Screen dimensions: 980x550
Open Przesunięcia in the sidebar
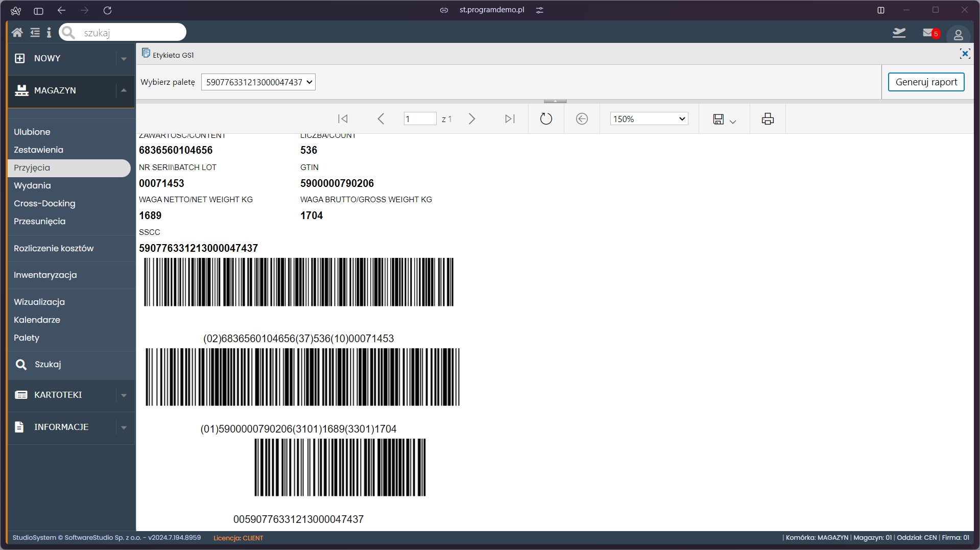(39, 221)
